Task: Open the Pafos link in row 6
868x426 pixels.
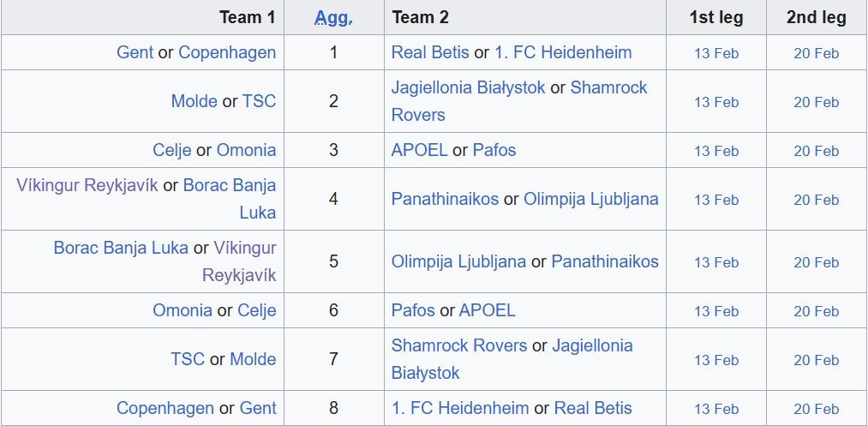Action: click(413, 310)
